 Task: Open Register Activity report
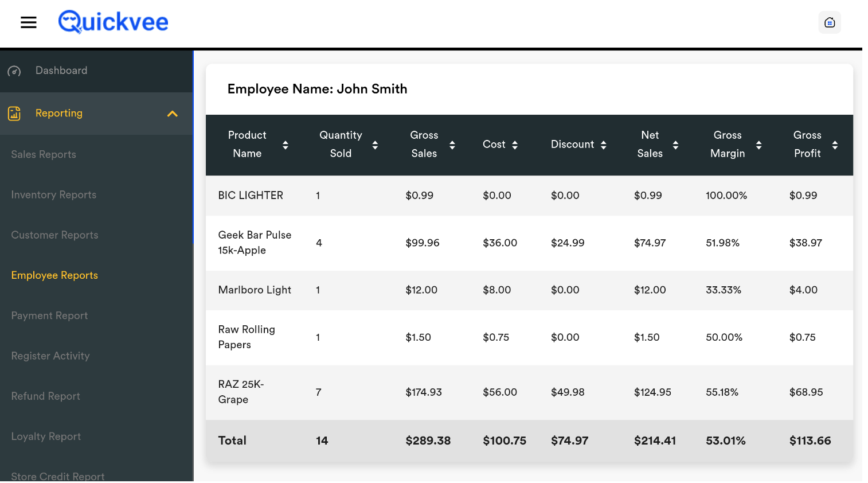click(x=50, y=356)
